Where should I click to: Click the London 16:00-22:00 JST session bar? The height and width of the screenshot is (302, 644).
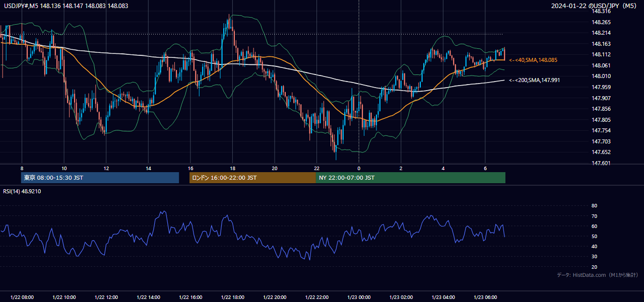(252, 178)
